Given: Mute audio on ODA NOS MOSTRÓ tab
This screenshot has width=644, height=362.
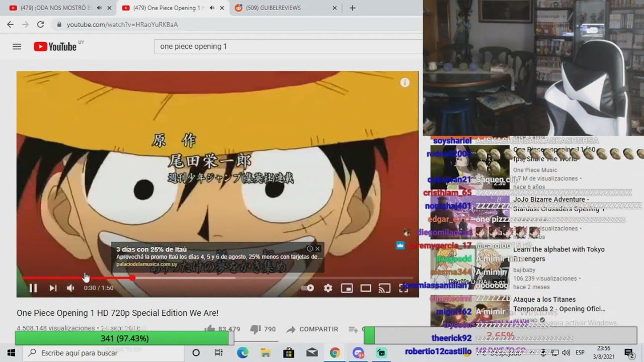Looking at the screenshot, I should [99, 8].
